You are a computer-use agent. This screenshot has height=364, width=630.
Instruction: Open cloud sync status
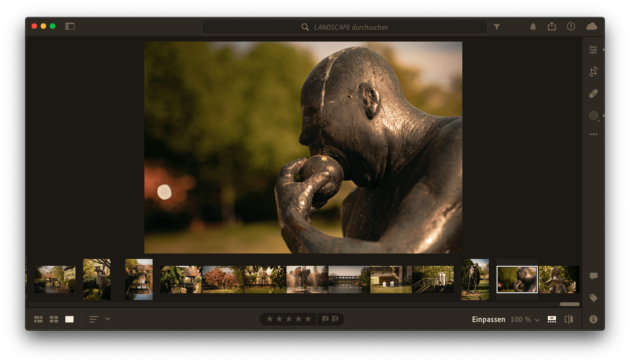click(x=591, y=26)
